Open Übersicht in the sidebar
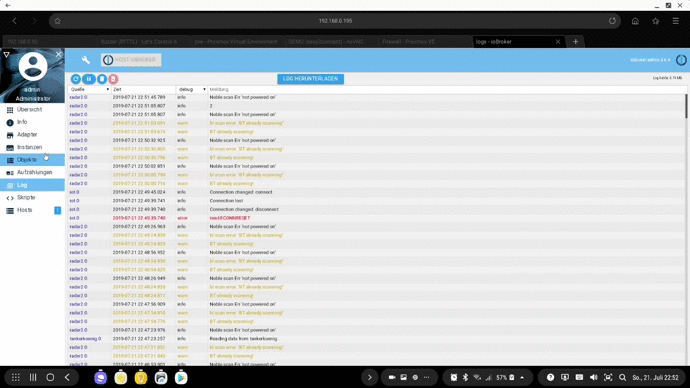 pos(32,110)
